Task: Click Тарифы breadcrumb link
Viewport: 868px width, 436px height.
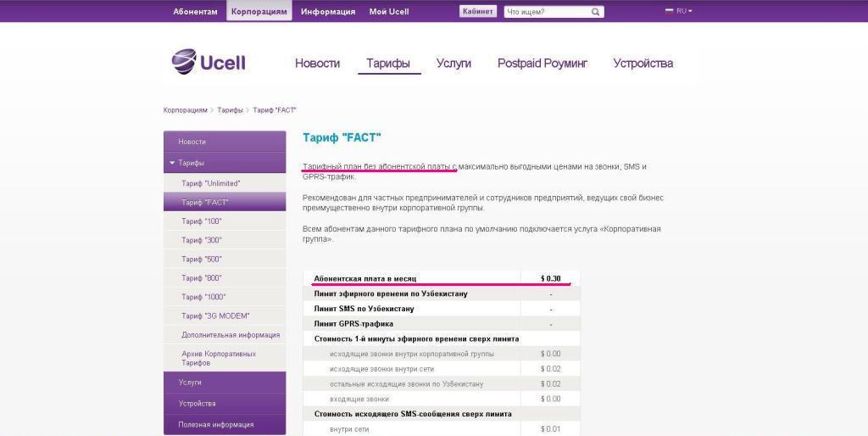Action: pos(230,110)
